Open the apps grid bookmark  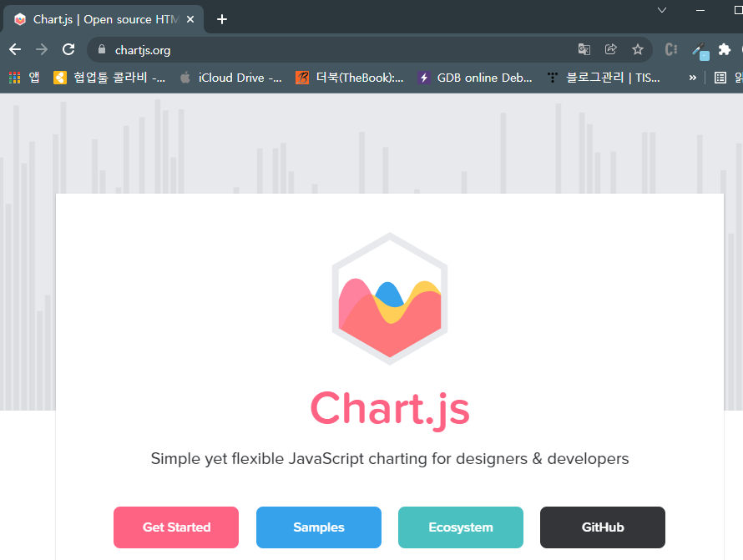point(23,78)
